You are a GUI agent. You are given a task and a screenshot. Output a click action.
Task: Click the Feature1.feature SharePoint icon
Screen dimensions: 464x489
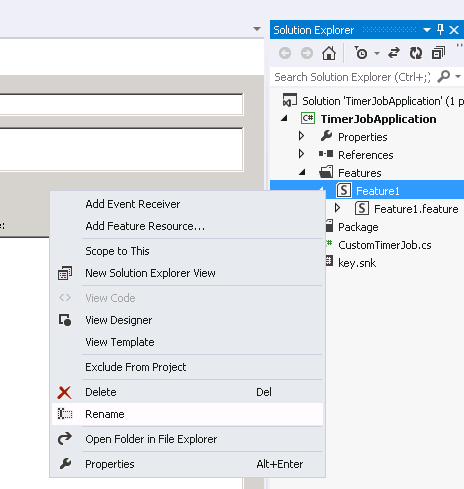point(362,208)
